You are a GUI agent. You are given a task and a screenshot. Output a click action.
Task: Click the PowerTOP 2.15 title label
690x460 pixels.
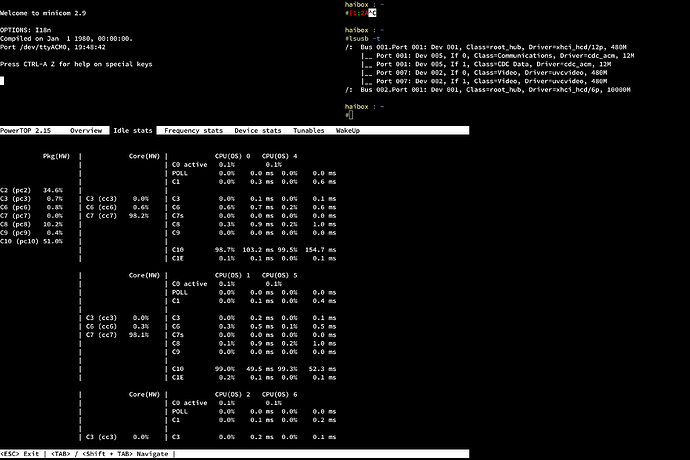(x=26, y=130)
